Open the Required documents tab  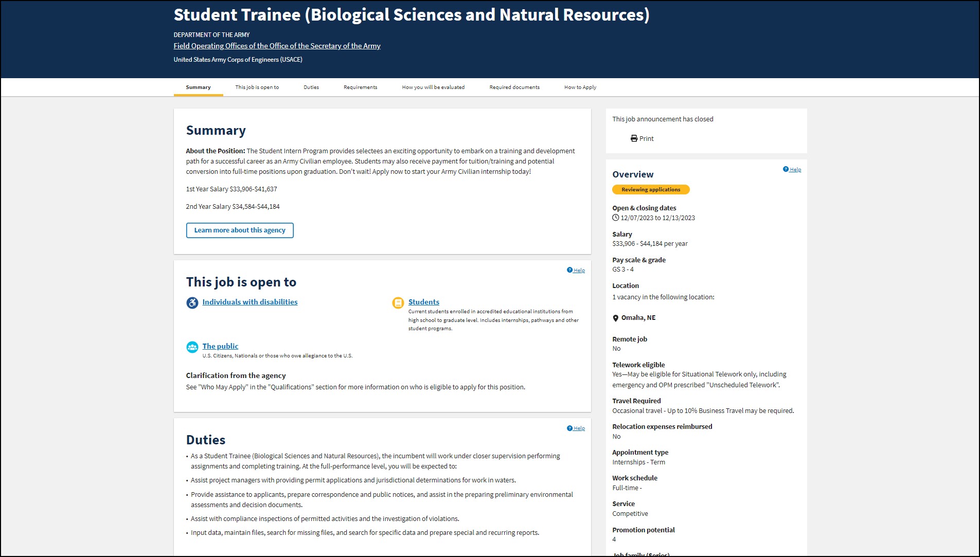[514, 87]
